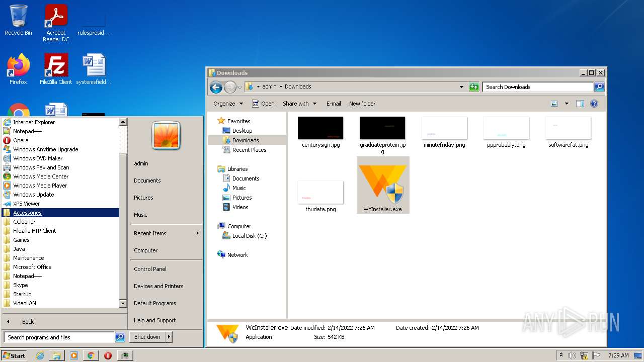
Task: Expand the Java program folder
Action: tap(60, 249)
